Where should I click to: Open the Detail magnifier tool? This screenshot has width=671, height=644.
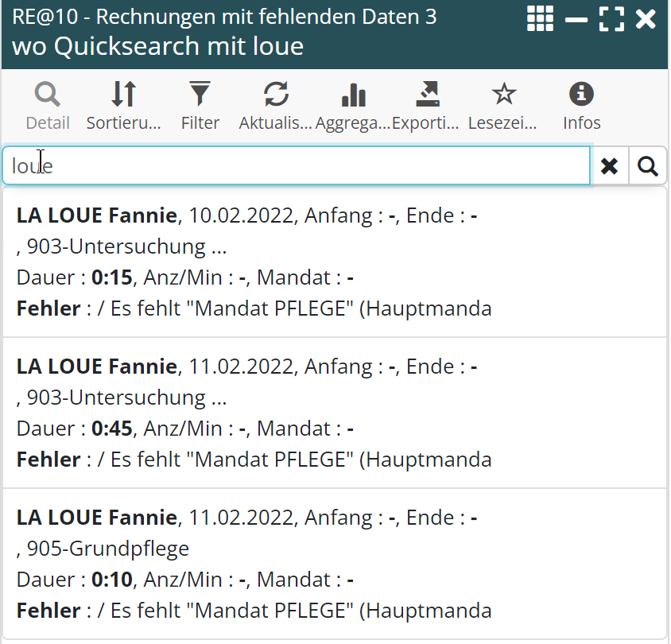pyautogui.click(x=48, y=106)
